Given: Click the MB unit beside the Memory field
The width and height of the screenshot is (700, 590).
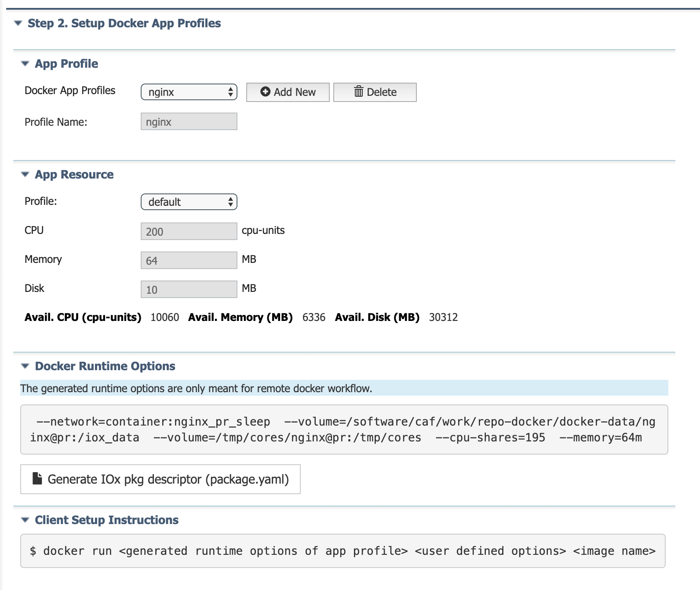Looking at the screenshot, I should coord(249,259).
